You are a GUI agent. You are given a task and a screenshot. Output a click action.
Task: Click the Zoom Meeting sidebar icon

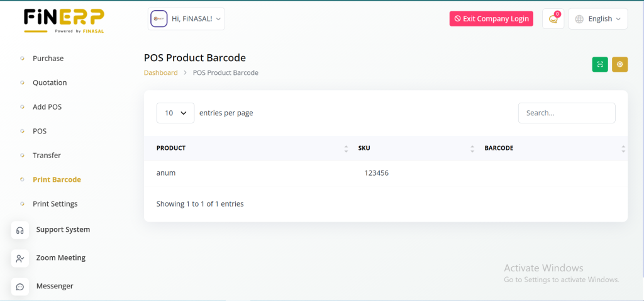click(20, 258)
